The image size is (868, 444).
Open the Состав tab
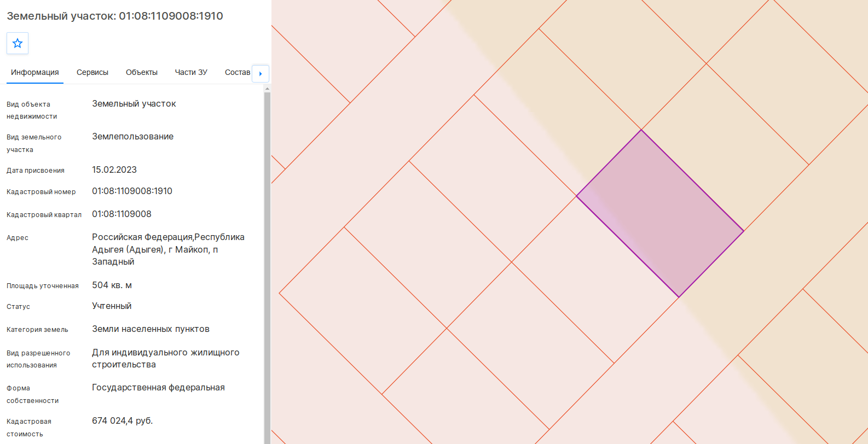238,72
